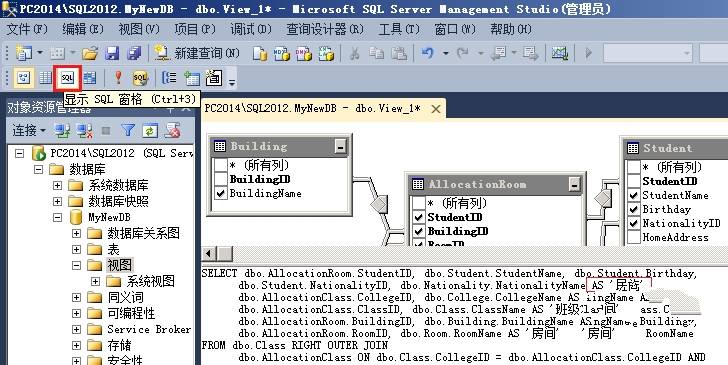This screenshot has height=365, width=728.
Task: Open the Add Table icon
Action: [x=192, y=78]
